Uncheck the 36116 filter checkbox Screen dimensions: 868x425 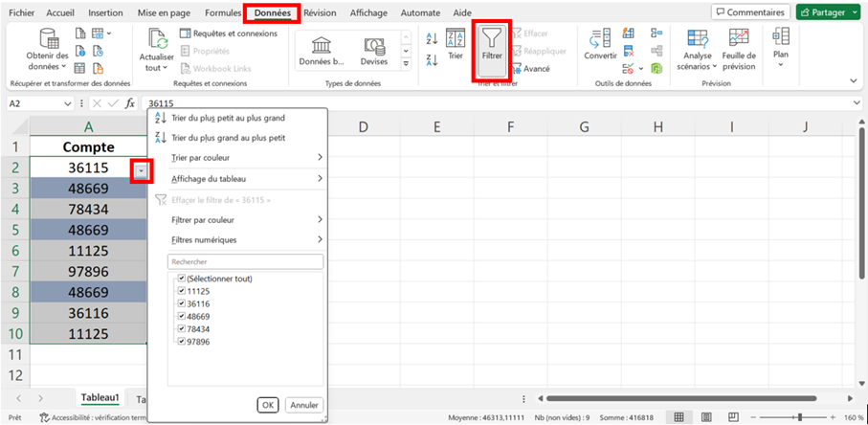[x=182, y=303]
